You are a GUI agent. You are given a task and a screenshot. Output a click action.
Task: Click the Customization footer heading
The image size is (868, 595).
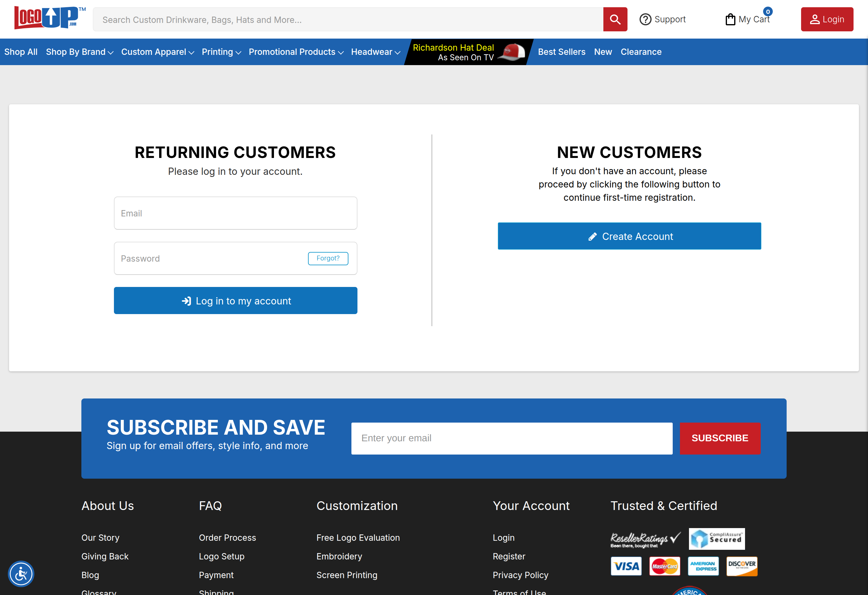(357, 505)
